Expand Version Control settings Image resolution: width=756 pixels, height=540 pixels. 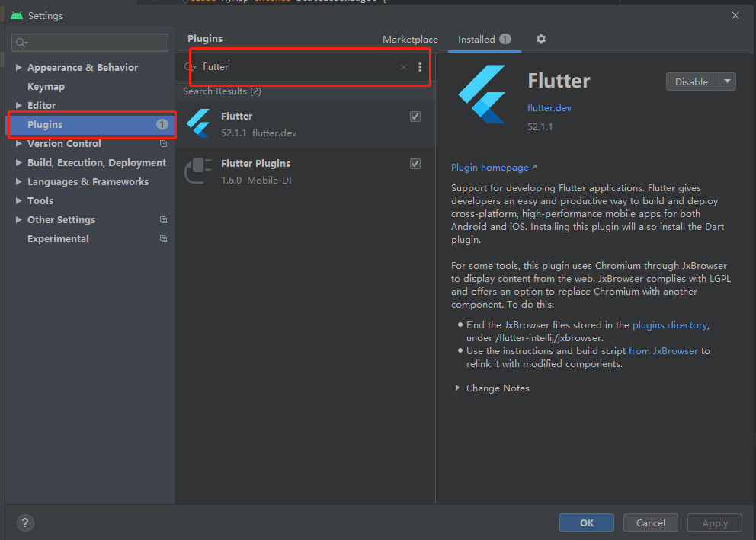(x=18, y=143)
